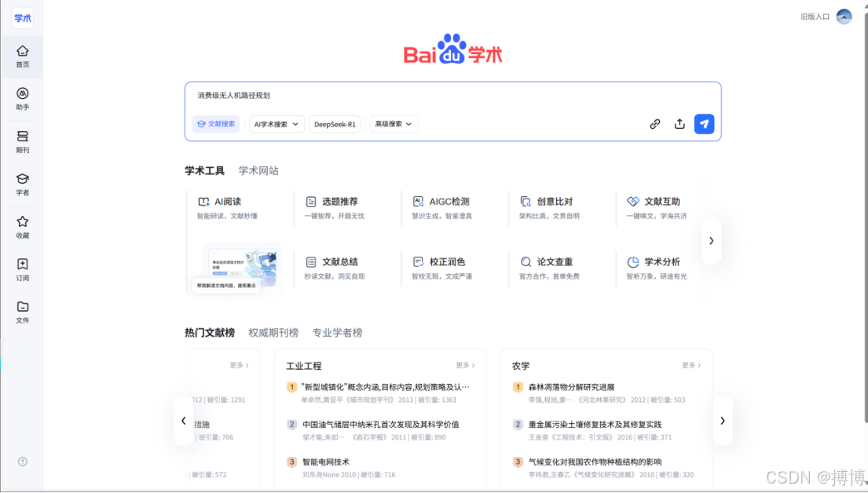Open paper 中国油气储层中纳米孔首次发现

[381, 425]
